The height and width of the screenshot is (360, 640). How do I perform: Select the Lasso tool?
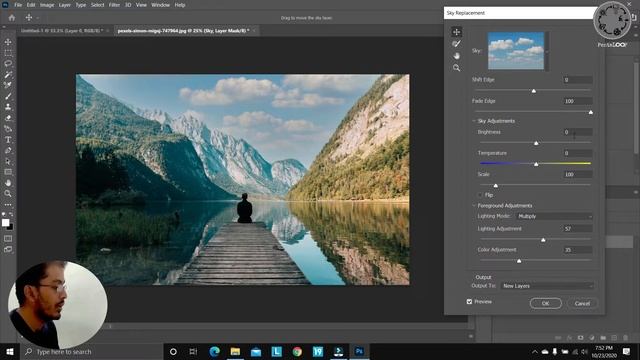pos(8,64)
